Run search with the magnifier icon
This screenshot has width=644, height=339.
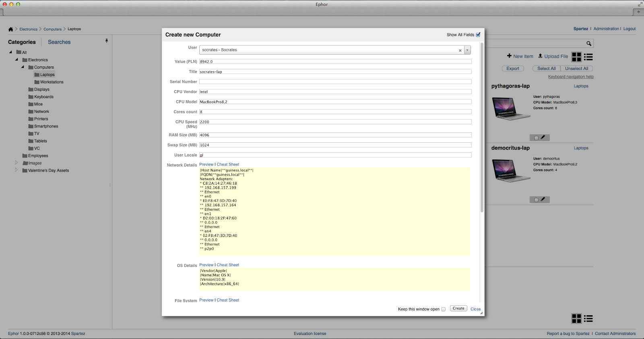(589, 43)
